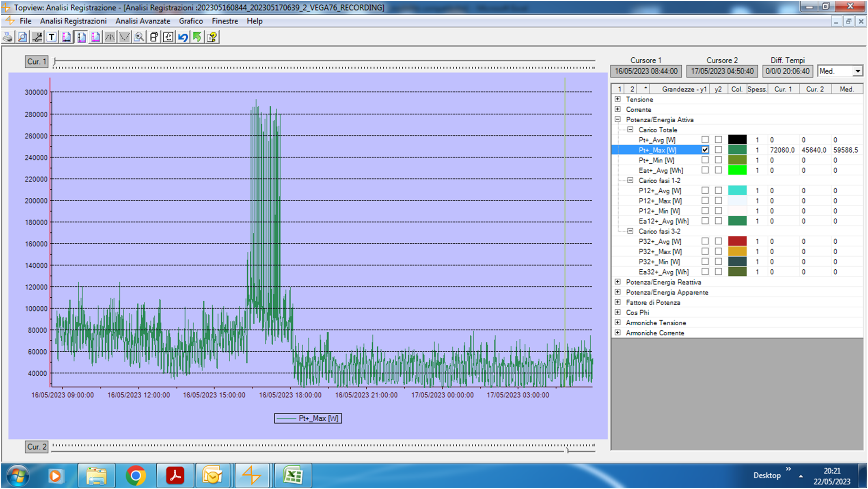
Task: Click the Cur. 2 button
Action: pyautogui.click(x=37, y=447)
